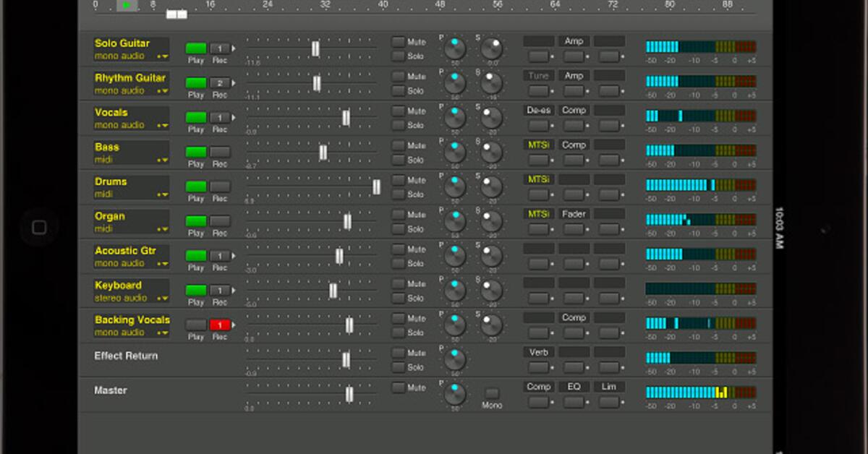Arm the Bass track with its Rec button
Screen dimensions: 868x454
click(220, 153)
